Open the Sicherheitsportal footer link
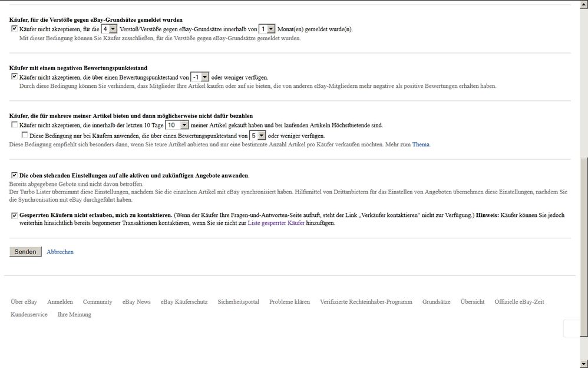The image size is (588, 368). 238,301
